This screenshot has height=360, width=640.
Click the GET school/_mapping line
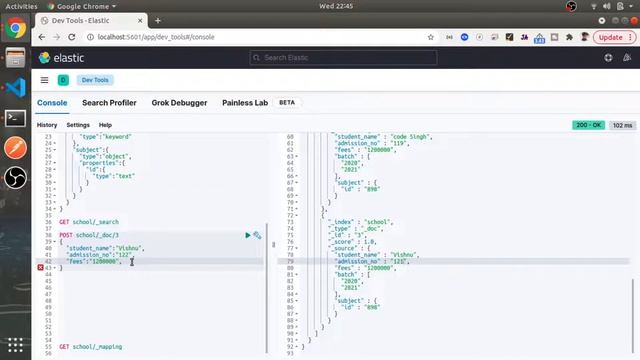91,347
